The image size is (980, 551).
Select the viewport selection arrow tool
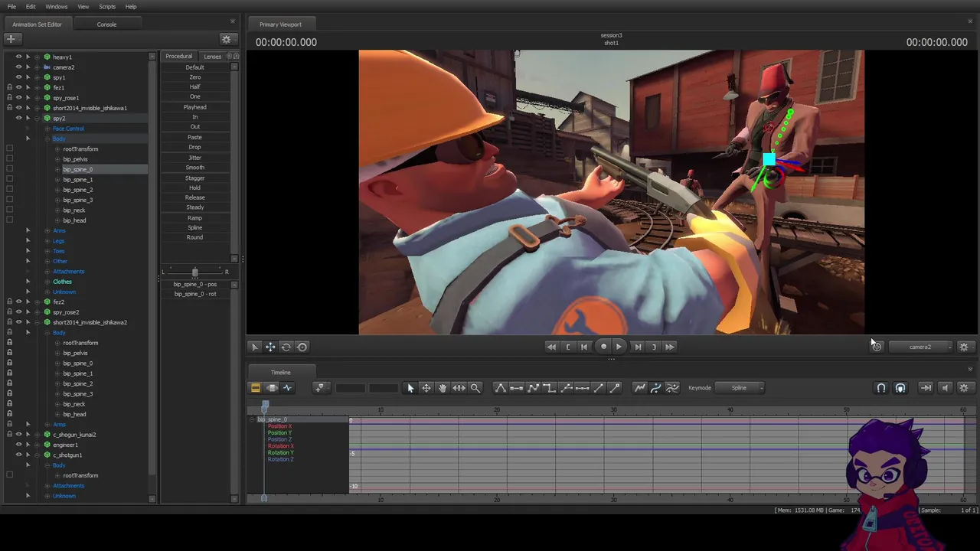pyautogui.click(x=255, y=347)
